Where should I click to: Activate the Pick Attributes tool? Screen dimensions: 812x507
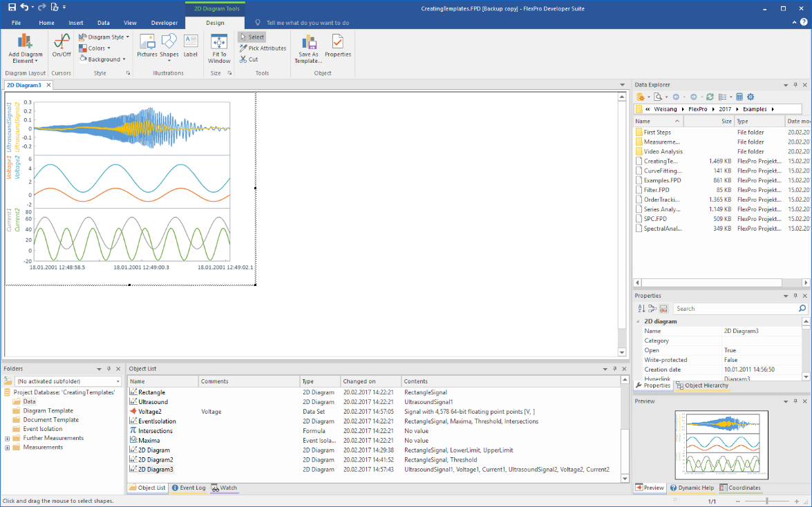coord(263,48)
